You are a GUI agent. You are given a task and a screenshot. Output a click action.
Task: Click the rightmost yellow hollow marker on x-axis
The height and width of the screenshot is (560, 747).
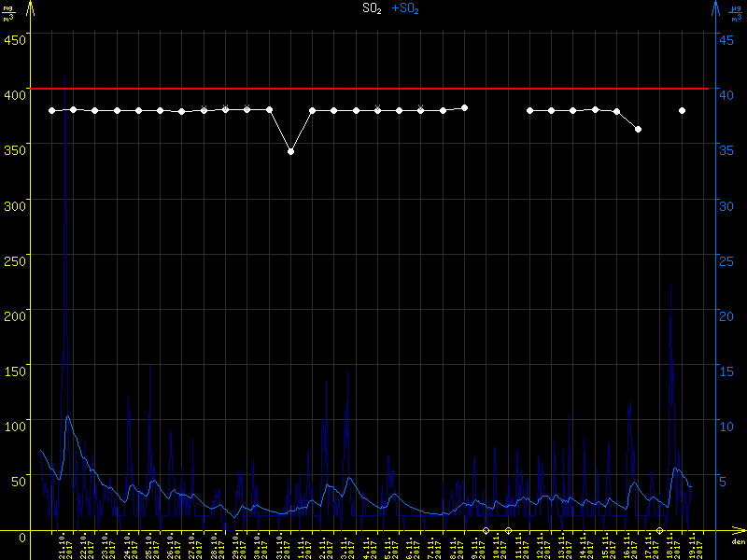660,530
